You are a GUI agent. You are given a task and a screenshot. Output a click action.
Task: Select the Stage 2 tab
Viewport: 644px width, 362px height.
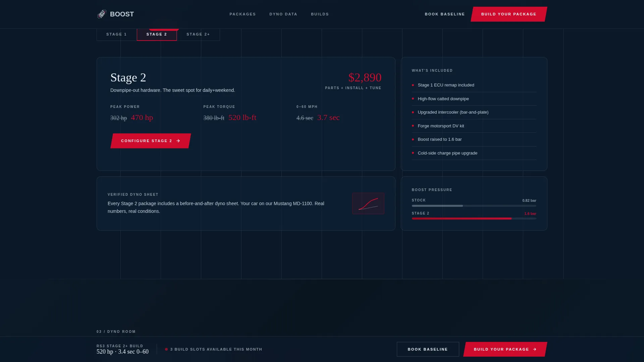click(157, 35)
